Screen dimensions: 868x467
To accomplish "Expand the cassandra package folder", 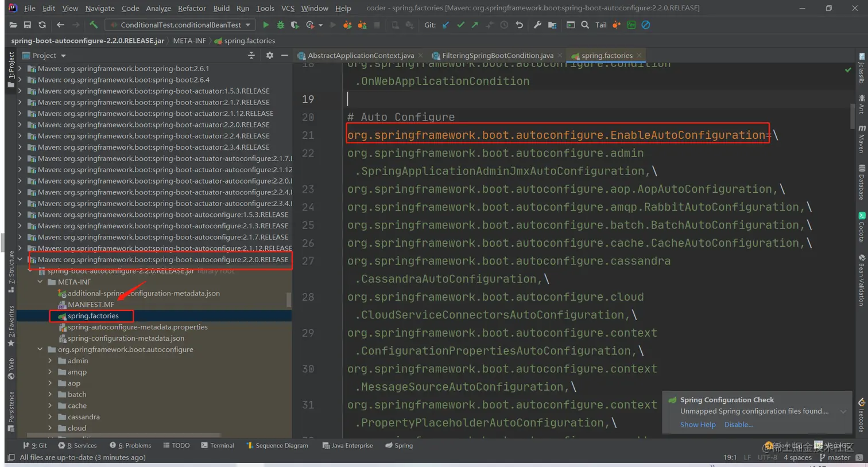I will pos(50,417).
